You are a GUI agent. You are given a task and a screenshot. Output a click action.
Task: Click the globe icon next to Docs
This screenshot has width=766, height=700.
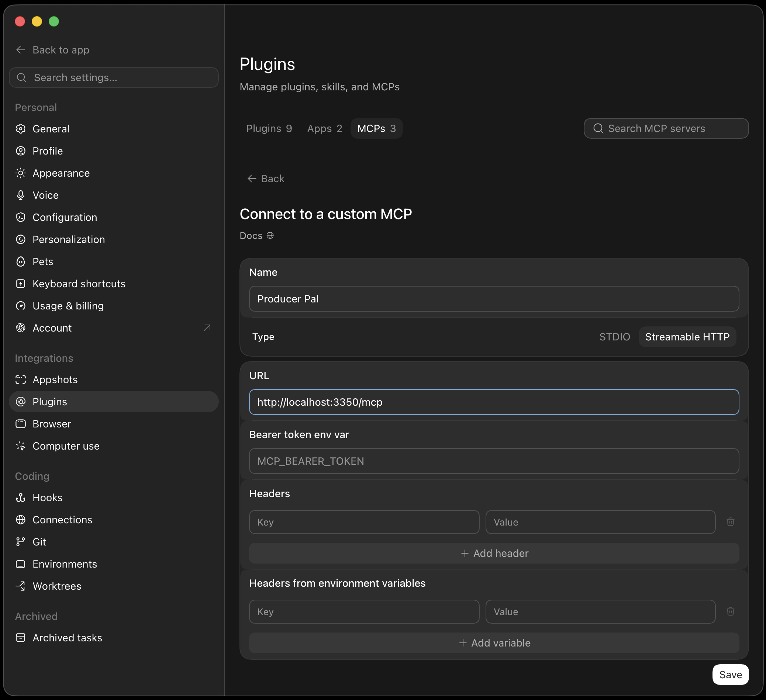click(270, 236)
